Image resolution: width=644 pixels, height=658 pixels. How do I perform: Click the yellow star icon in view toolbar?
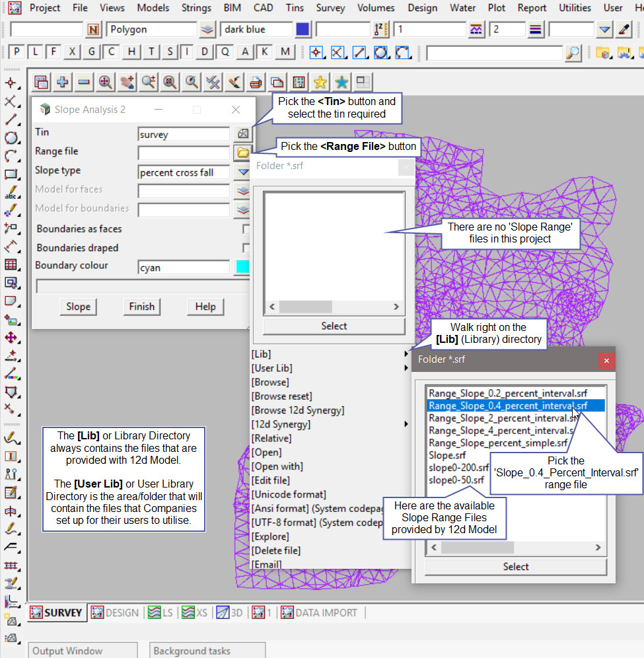coord(320,82)
